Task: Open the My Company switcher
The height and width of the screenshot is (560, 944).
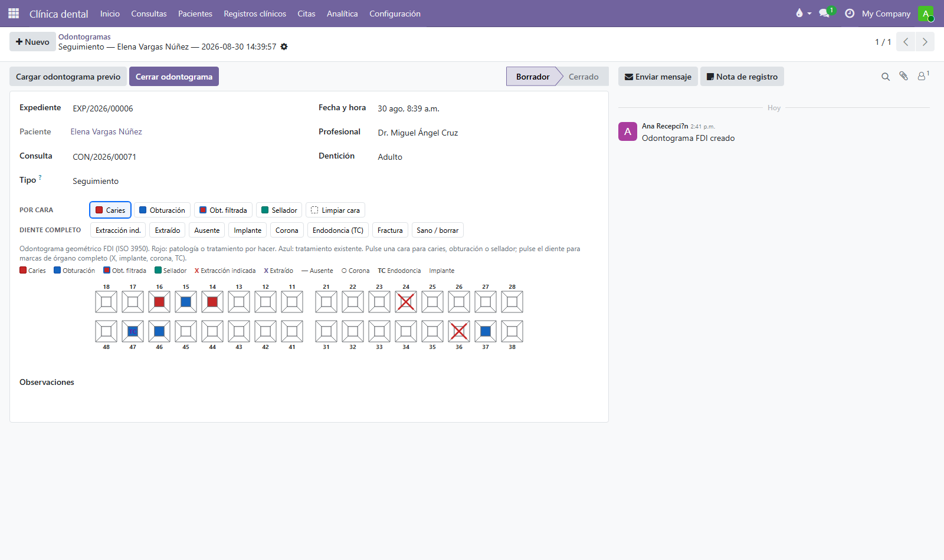Action: pos(886,14)
